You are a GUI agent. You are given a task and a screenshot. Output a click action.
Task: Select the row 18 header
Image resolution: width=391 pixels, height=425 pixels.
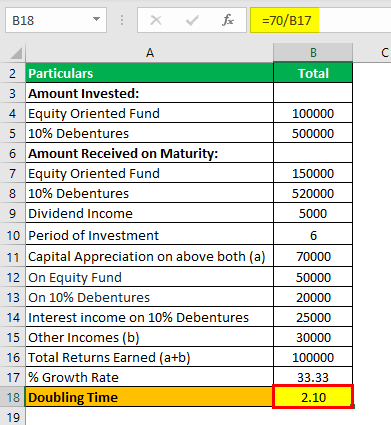point(13,397)
